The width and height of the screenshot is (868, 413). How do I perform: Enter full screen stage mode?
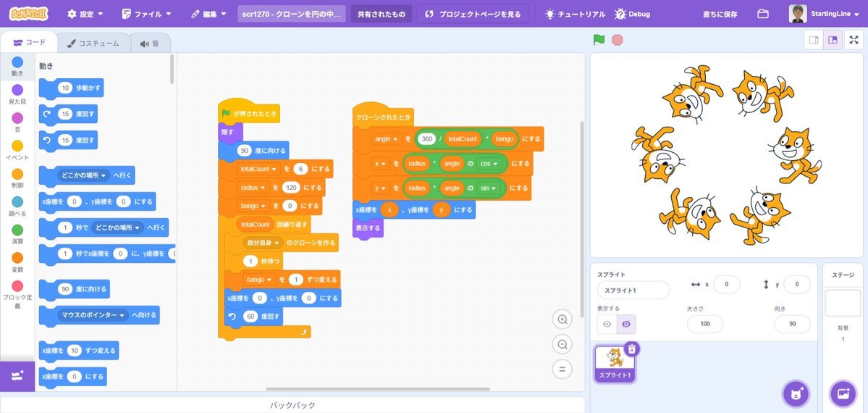point(854,40)
